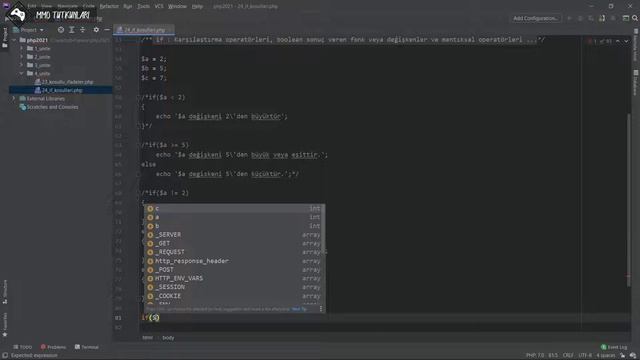
Task: Choose variable c in completion list
Action: click(x=234, y=209)
